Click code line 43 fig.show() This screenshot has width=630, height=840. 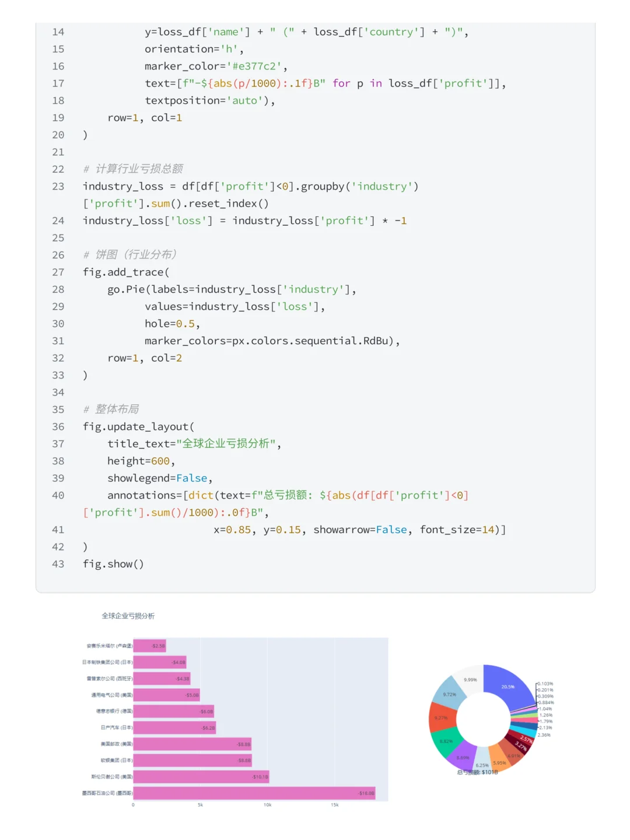pos(113,564)
